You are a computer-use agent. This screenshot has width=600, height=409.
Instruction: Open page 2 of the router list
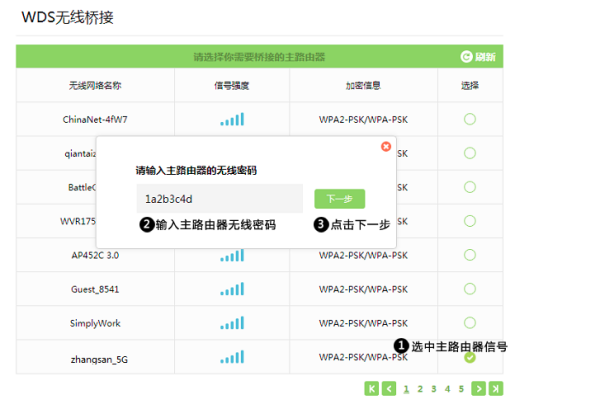click(x=420, y=388)
